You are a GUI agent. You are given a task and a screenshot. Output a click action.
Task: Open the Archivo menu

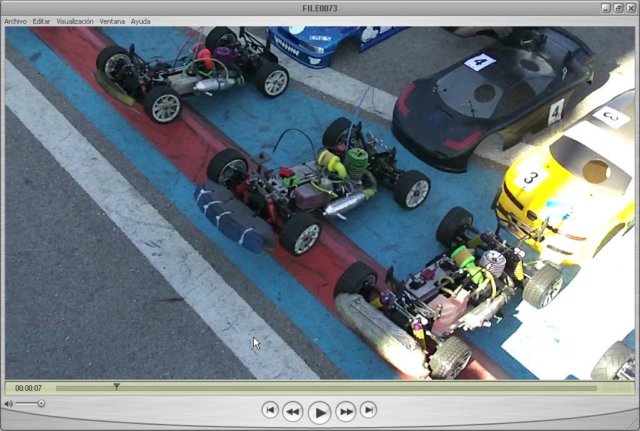(x=16, y=21)
